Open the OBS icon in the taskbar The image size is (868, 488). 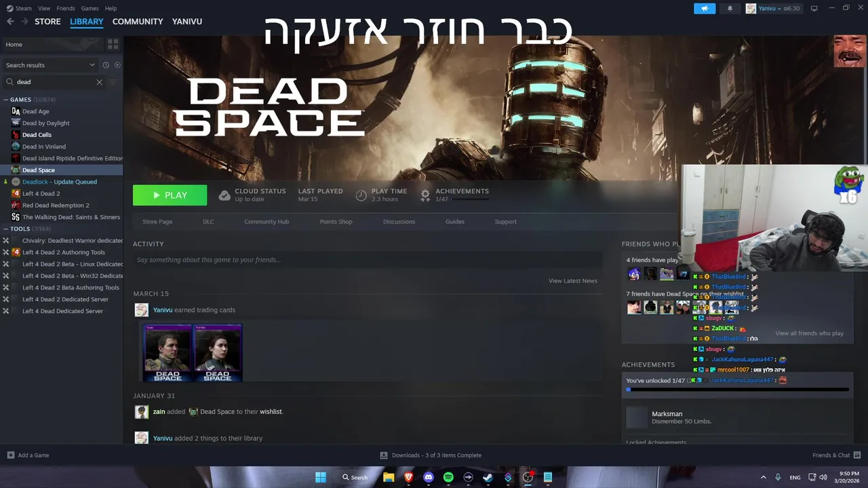528,477
